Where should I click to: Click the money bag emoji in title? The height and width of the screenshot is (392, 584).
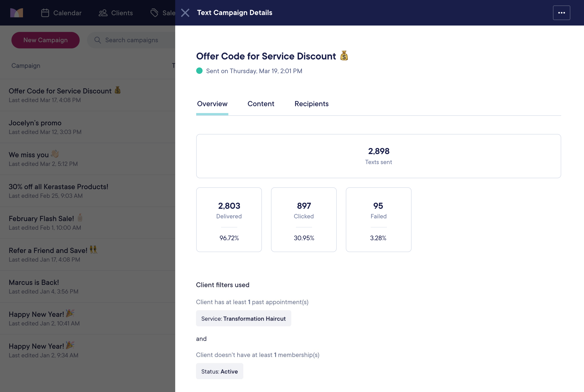coord(344,56)
